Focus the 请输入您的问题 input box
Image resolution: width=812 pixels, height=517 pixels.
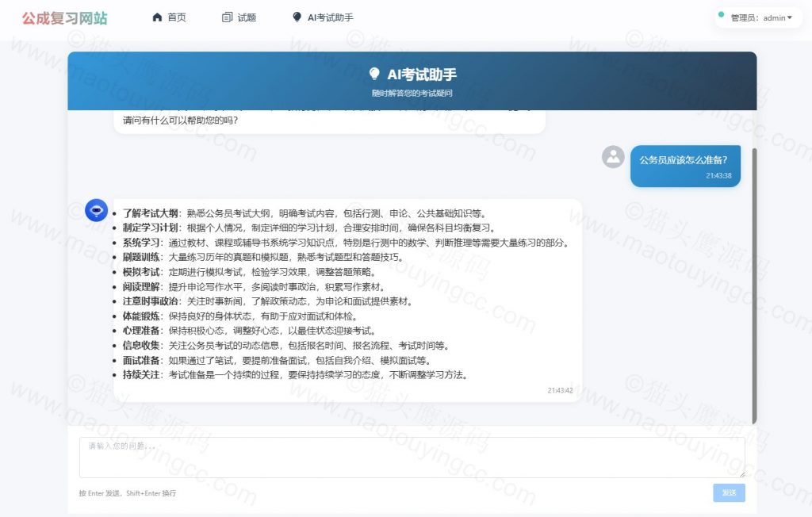(412, 458)
